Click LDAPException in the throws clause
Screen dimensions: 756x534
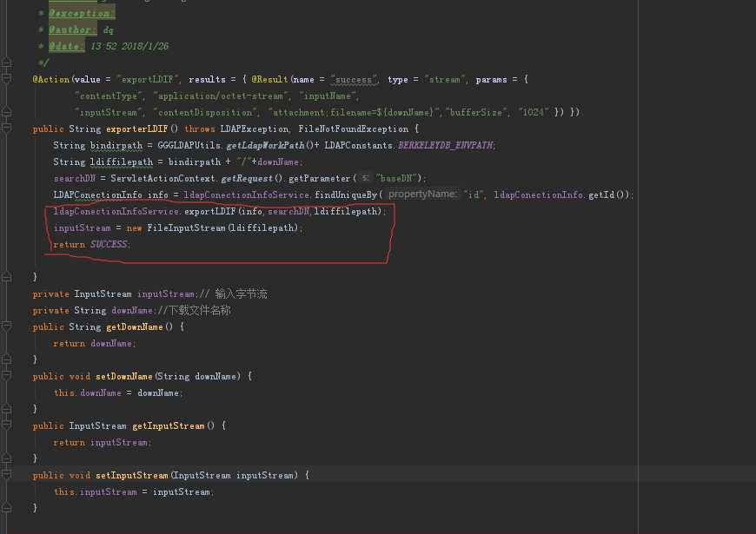[x=255, y=129]
